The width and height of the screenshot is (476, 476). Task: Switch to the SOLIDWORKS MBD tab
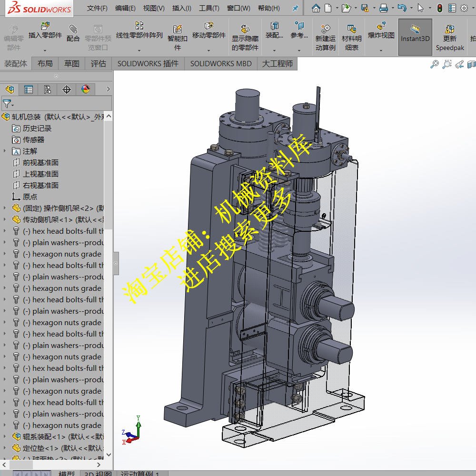click(x=220, y=63)
